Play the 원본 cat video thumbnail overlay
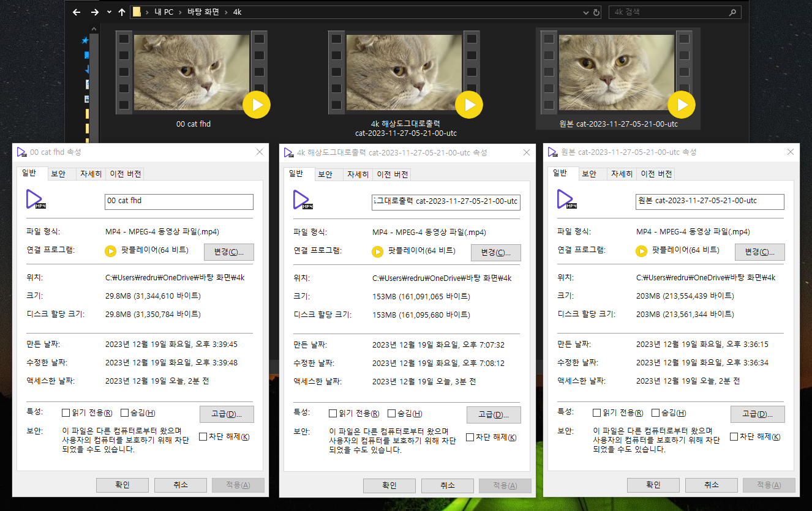Screen dimensions: 812x511 point(682,105)
